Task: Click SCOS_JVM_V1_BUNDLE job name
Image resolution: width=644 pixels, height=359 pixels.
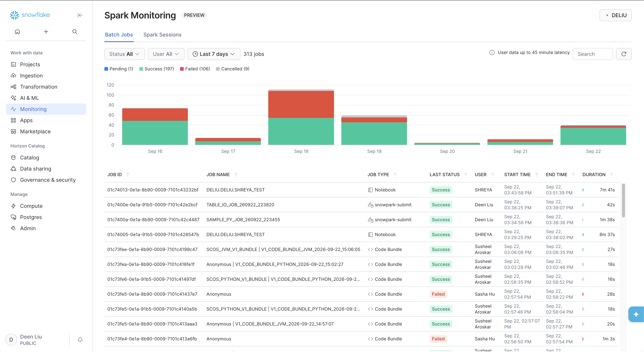Action: coord(283,250)
